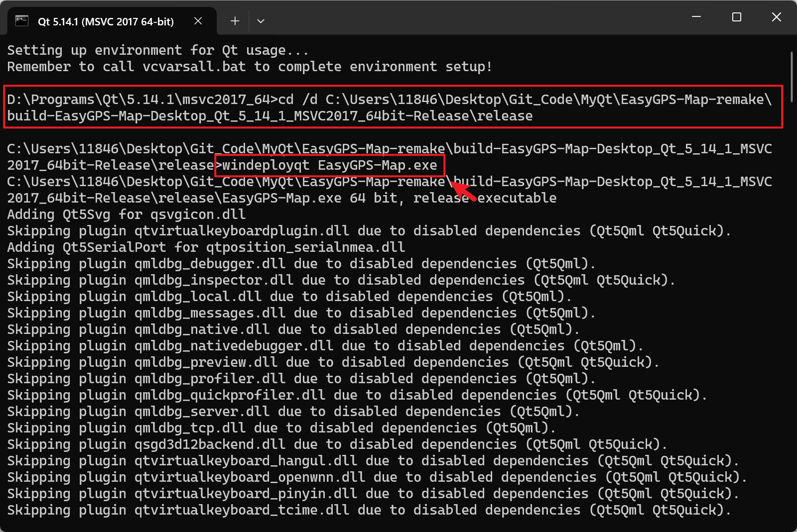Image resolution: width=797 pixels, height=532 pixels.
Task: Minimize the terminal window
Action: [x=696, y=17]
